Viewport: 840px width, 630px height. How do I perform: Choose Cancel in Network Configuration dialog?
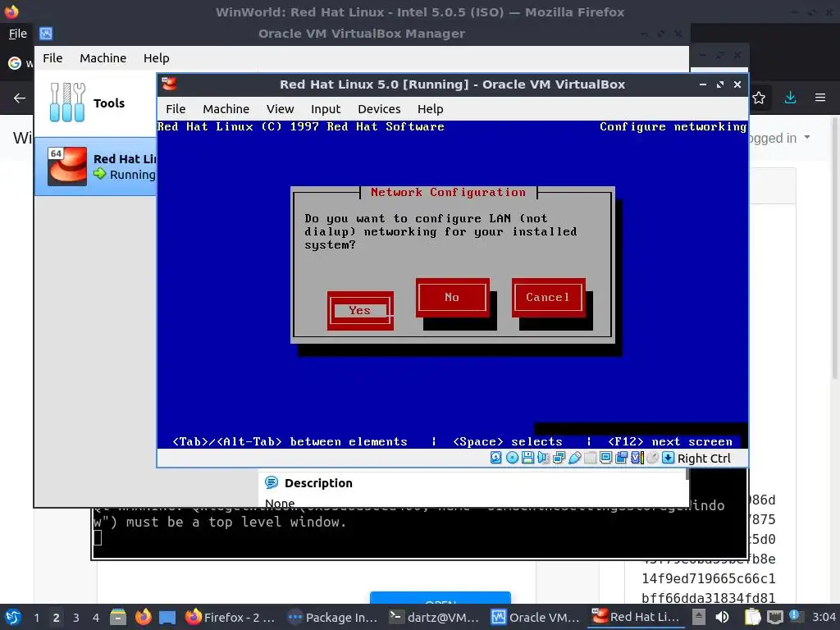coord(548,297)
